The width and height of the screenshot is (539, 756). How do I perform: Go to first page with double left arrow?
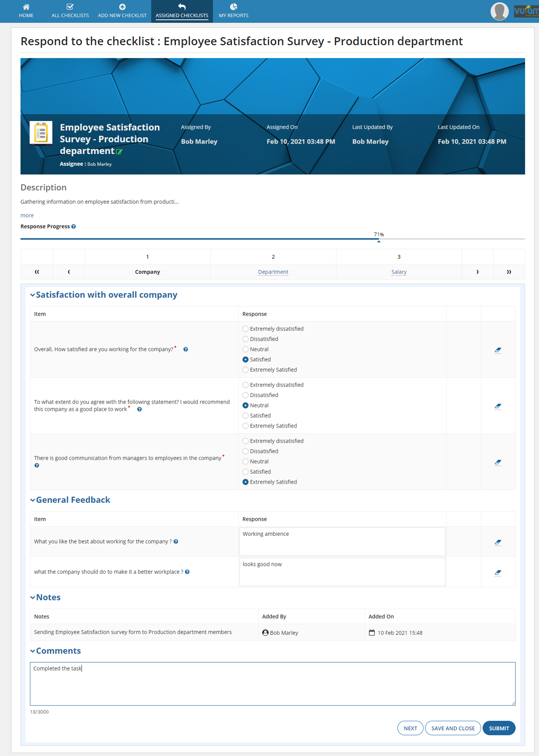click(37, 272)
